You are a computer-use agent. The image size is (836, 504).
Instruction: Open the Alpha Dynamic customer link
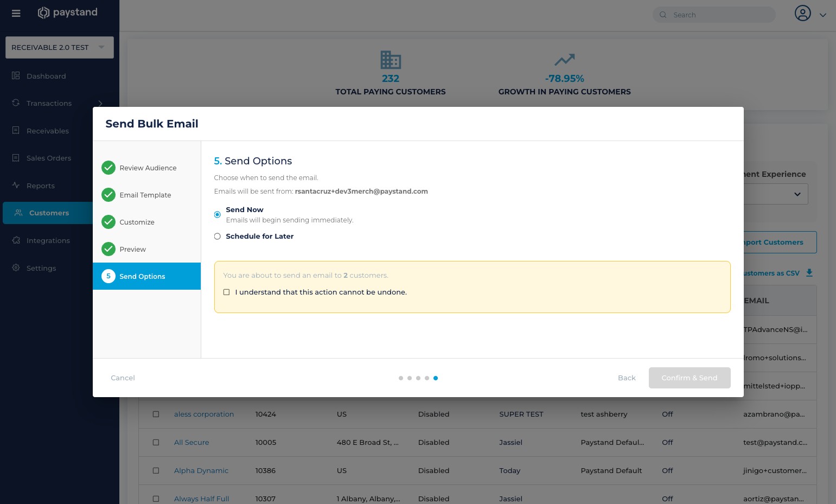coord(201,470)
